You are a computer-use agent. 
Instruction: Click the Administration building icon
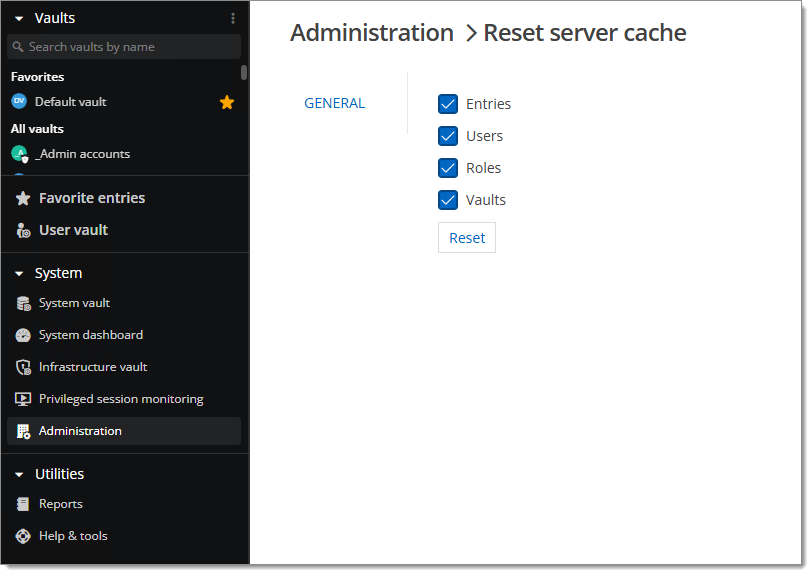point(23,431)
